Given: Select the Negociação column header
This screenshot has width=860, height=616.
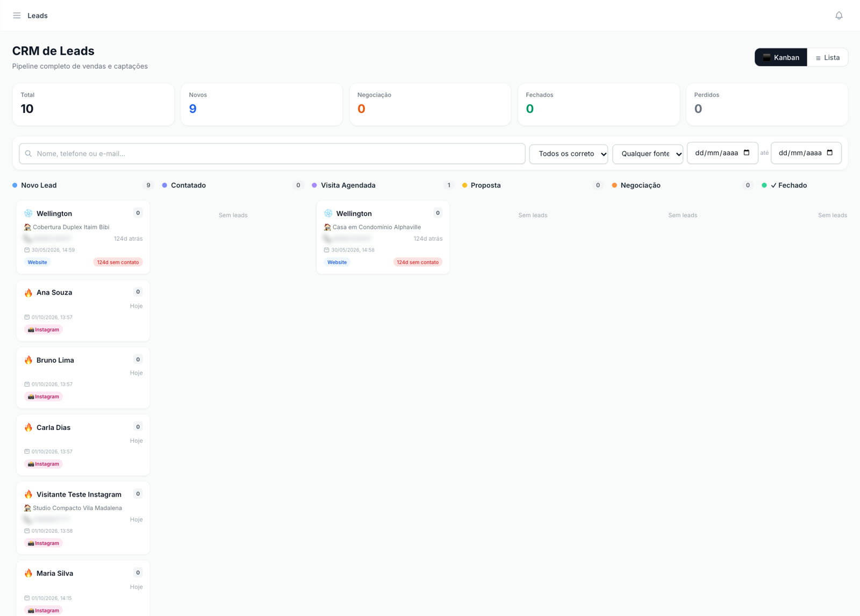Looking at the screenshot, I should pyautogui.click(x=640, y=185).
